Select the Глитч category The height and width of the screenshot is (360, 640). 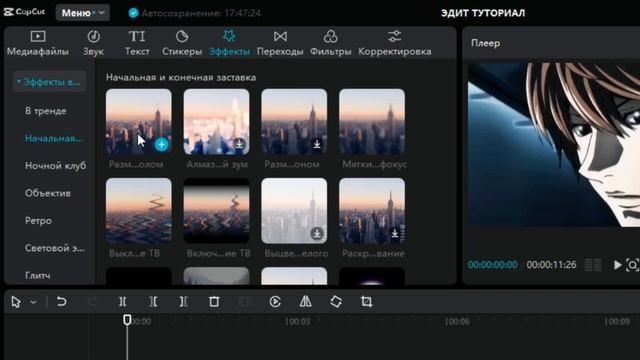click(38, 276)
